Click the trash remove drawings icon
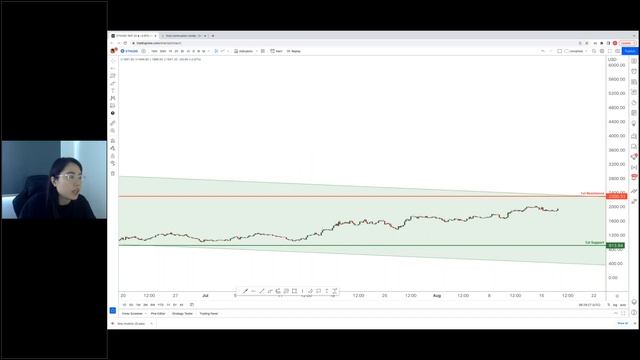Image resolution: width=640 pixels, height=360 pixels. [113, 173]
